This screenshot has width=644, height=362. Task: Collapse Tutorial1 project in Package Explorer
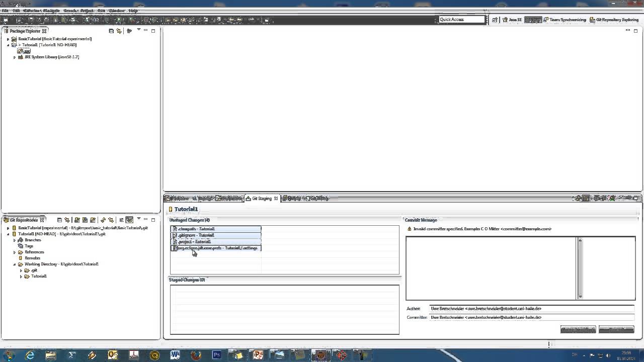(x=8, y=45)
